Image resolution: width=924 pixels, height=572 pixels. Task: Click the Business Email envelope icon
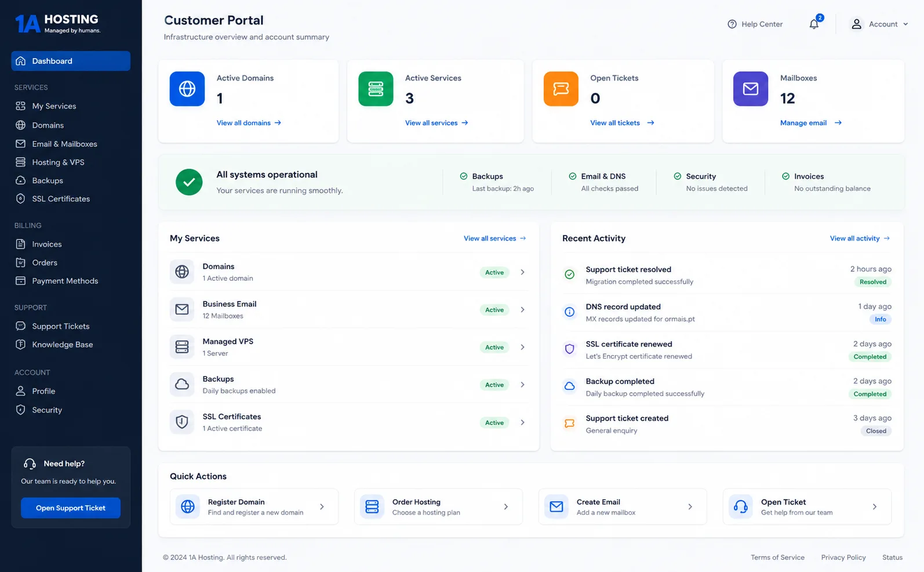(182, 309)
